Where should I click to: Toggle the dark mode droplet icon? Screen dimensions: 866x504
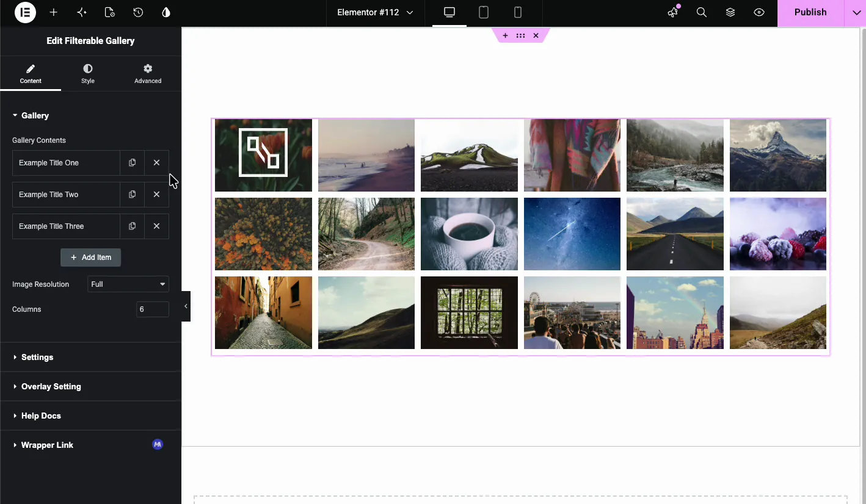tap(166, 12)
